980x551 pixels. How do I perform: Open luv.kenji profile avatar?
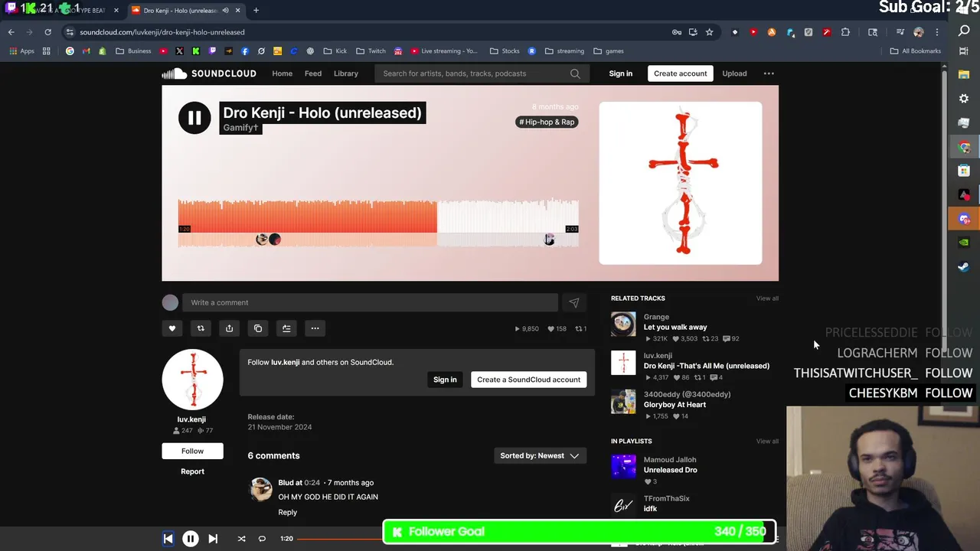[192, 380]
